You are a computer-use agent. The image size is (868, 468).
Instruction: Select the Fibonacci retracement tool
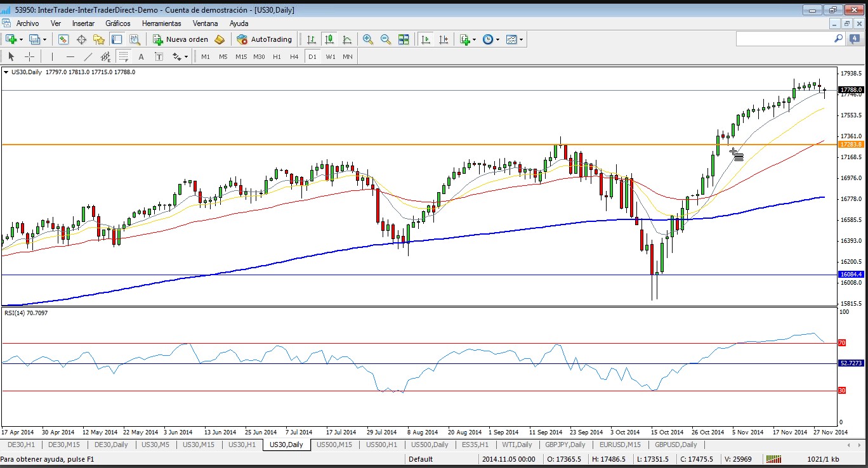point(123,56)
